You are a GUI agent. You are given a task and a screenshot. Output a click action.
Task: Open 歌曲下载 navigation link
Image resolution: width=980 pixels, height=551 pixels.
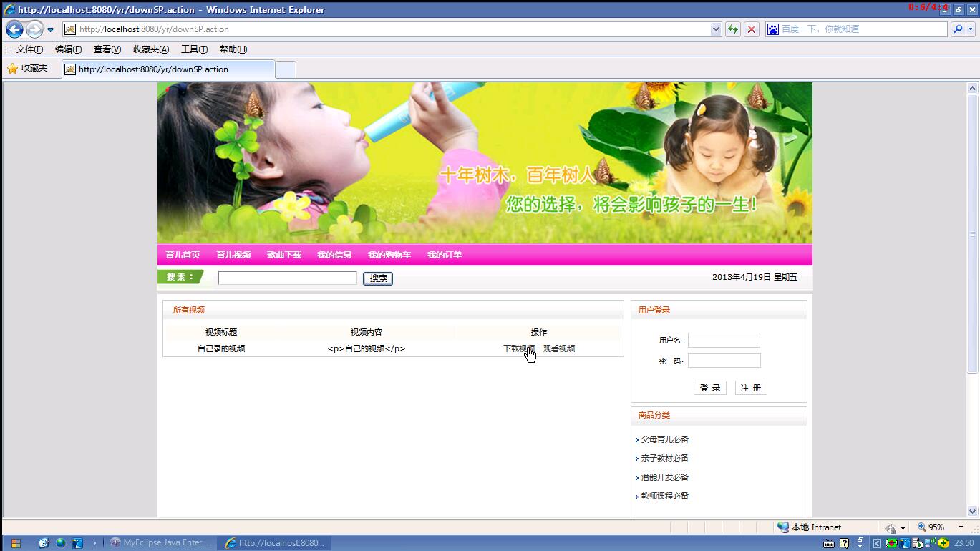[284, 255]
